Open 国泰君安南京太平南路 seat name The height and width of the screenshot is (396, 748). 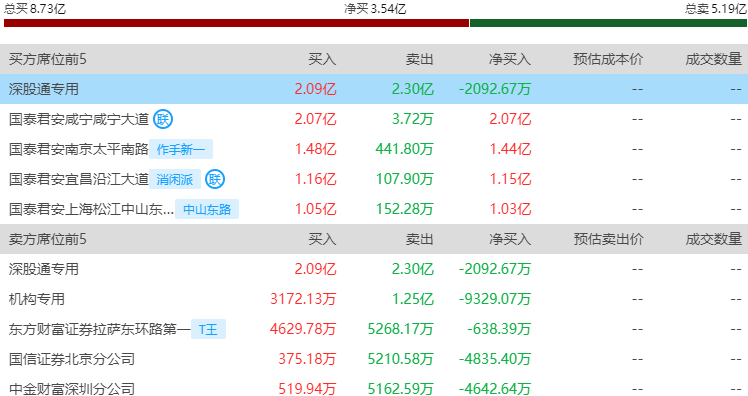[x=79, y=149]
